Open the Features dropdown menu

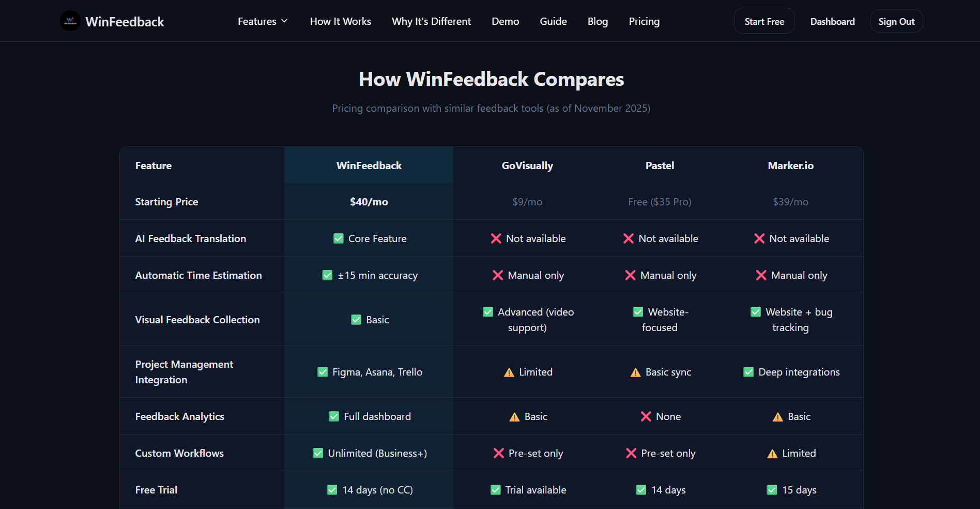tap(263, 21)
